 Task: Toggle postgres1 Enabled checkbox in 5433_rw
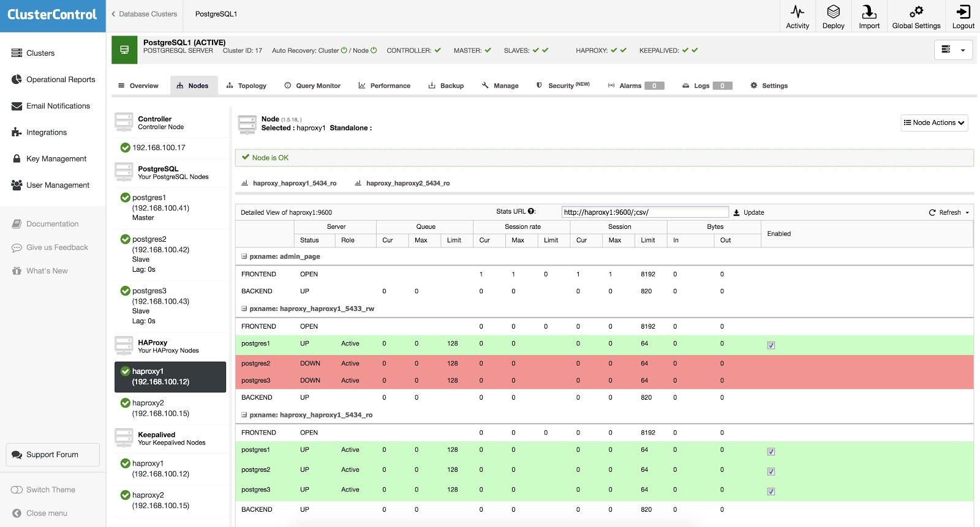[x=771, y=345]
